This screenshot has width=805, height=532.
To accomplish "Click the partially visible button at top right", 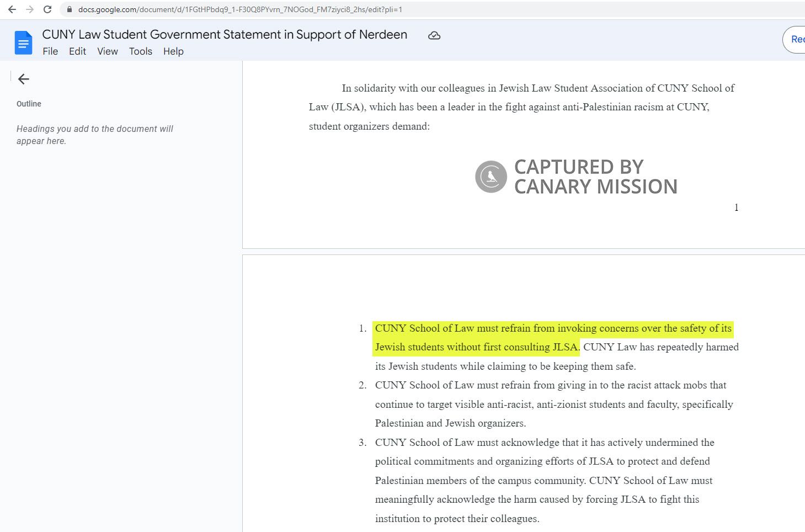I will pos(795,39).
